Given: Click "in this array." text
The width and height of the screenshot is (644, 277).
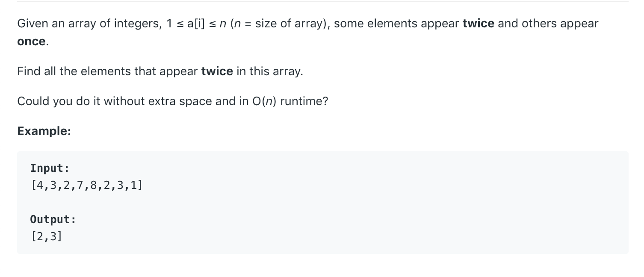Looking at the screenshot, I should point(270,71).
